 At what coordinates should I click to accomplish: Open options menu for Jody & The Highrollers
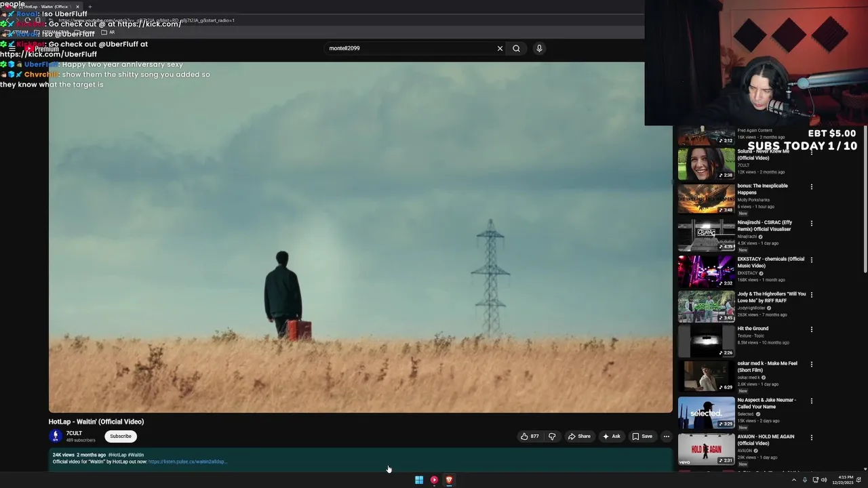point(811,295)
